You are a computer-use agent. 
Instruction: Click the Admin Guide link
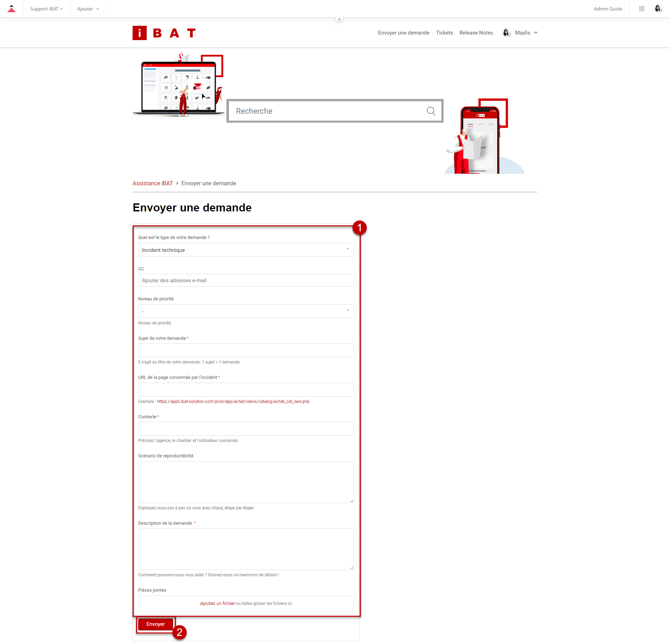608,9
